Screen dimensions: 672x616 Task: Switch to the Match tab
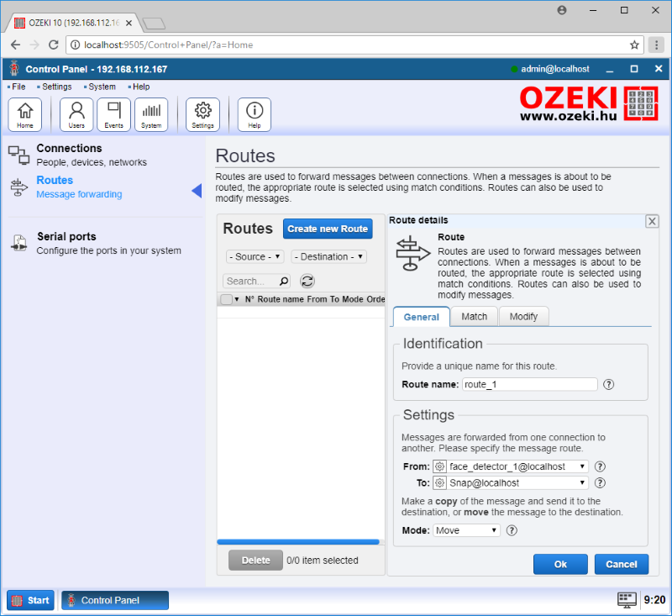pyautogui.click(x=474, y=317)
